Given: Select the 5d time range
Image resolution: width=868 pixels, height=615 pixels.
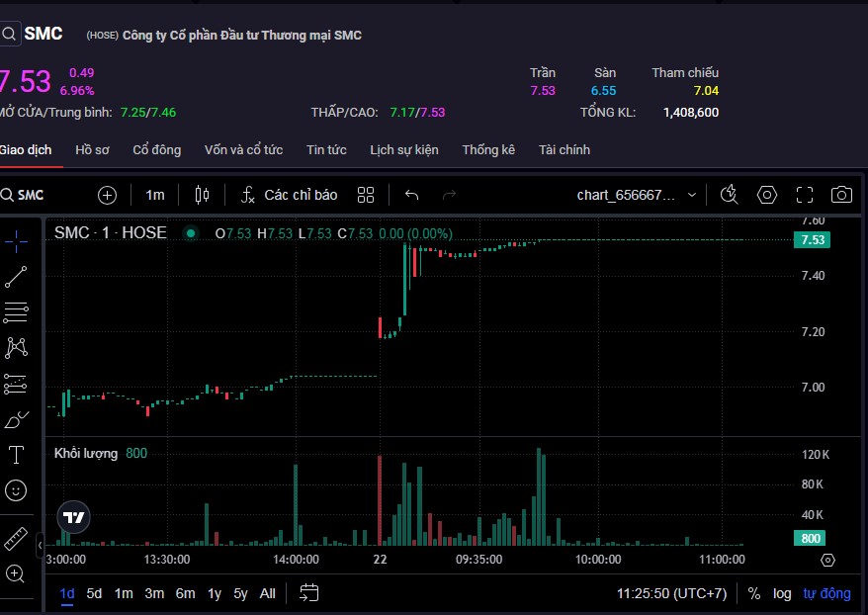Looking at the screenshot, I should [x=94, y=593].
